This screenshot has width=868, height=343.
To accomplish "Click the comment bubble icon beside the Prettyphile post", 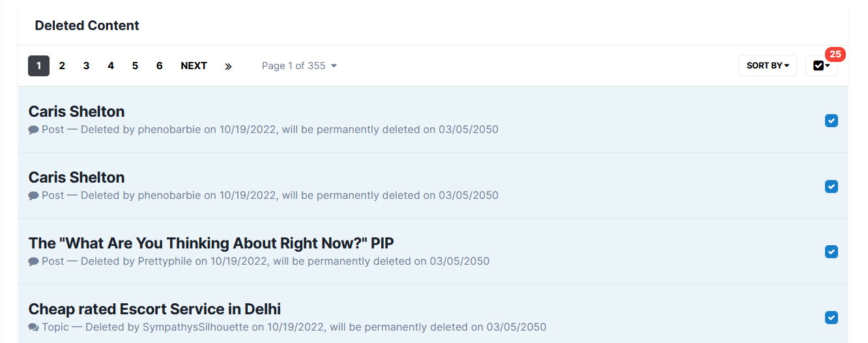I will tap(34, 261).
